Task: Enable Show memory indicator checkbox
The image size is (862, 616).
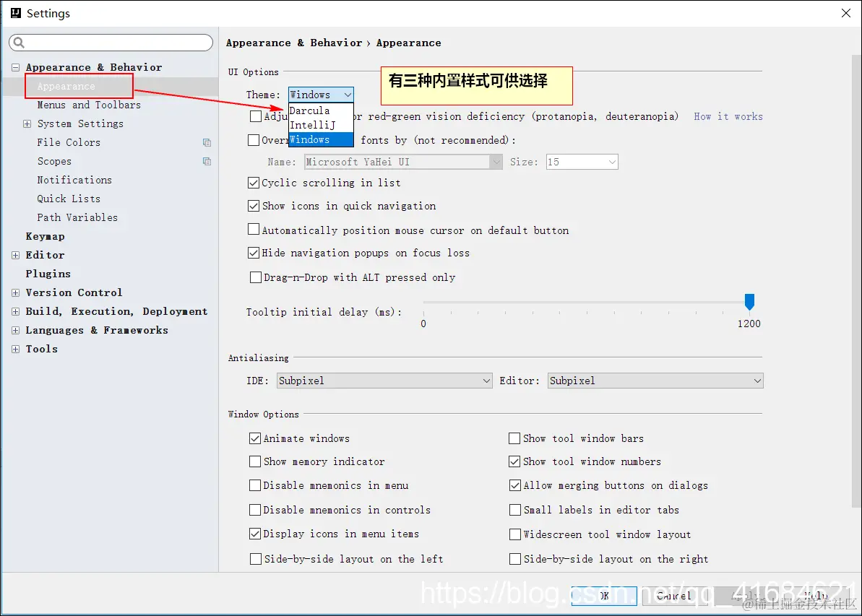Action: pyautogui.click(x=254, y=461)
